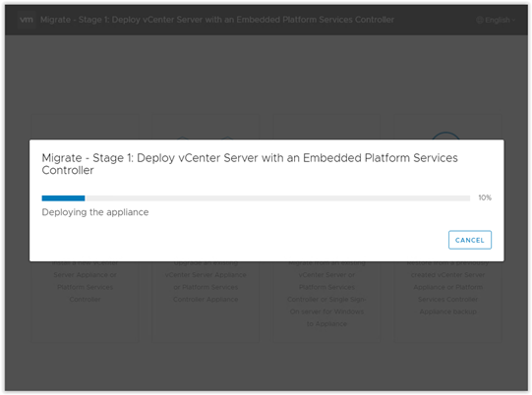The height and width of the screenshot is (395, 532).
Task: Click the deployment progress bar
Action: (x=256, y=198)
